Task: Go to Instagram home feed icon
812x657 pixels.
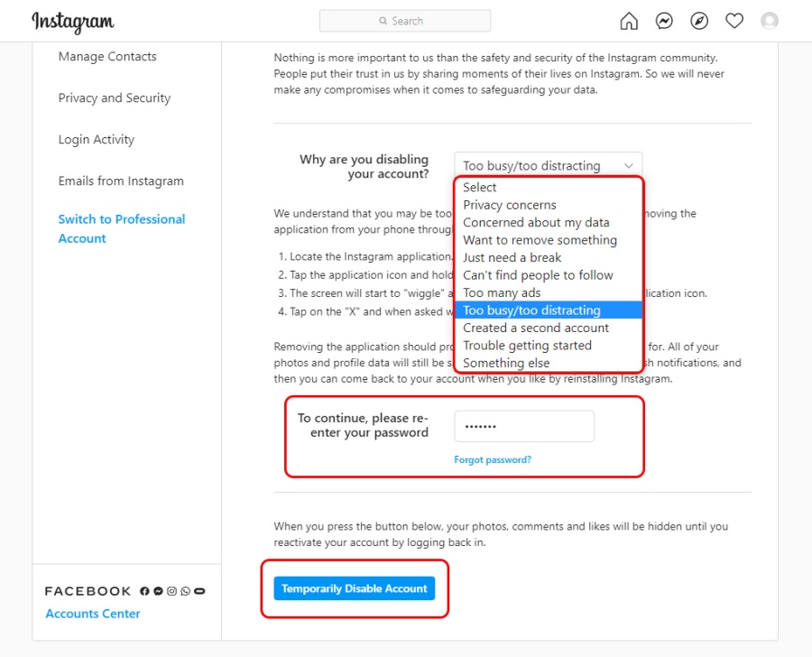Action: (629, 21)
